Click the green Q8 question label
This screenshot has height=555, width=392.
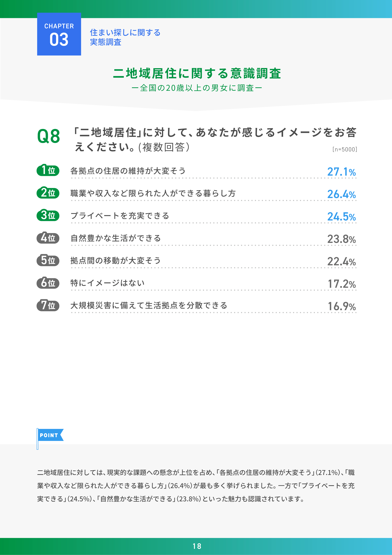tap(49, 136)
